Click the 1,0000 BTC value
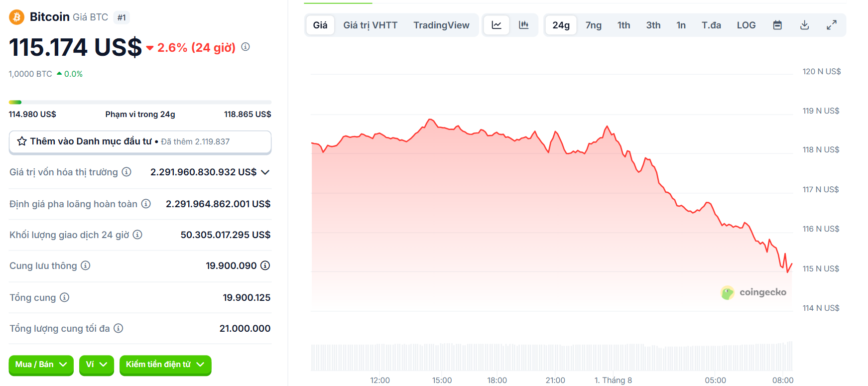This screenshot has width=868, height=386. click(x=30, y=74)
